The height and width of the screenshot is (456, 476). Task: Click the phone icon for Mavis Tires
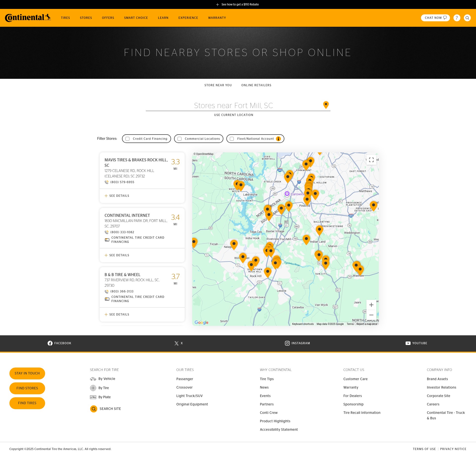[107, 182]
